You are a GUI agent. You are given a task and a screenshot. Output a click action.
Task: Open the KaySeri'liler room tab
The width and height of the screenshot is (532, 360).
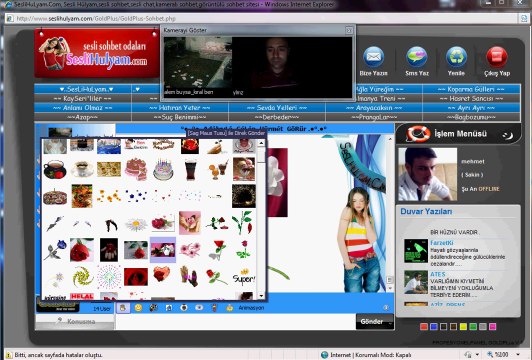83,98
